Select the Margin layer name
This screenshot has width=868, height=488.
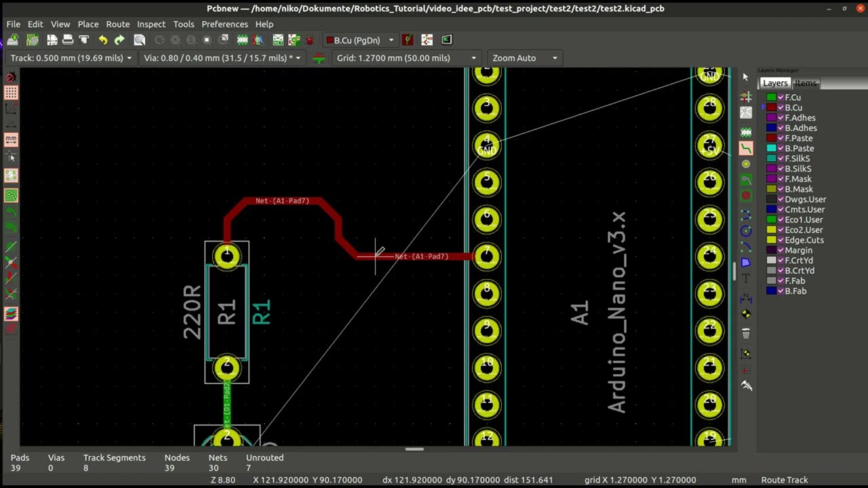799,250
